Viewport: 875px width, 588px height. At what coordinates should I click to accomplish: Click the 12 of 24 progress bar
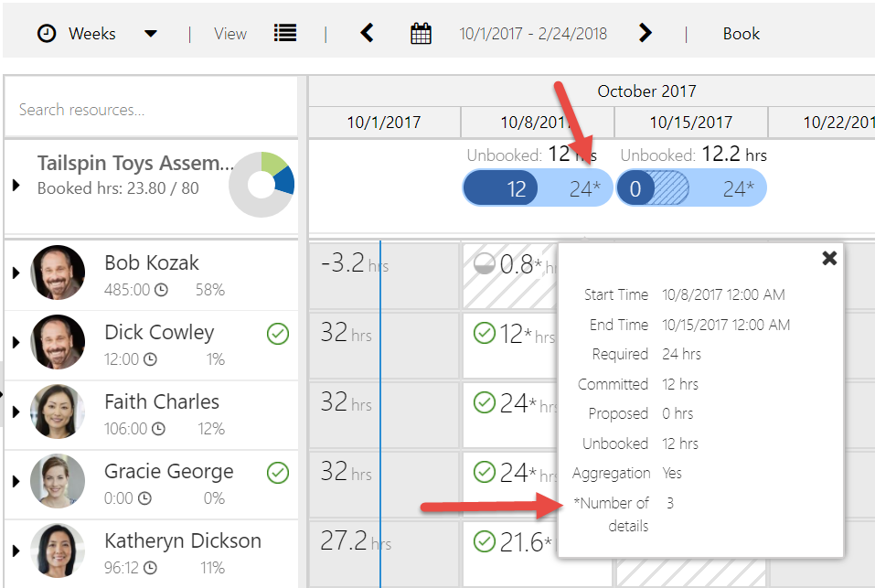(x=537, y=187)
